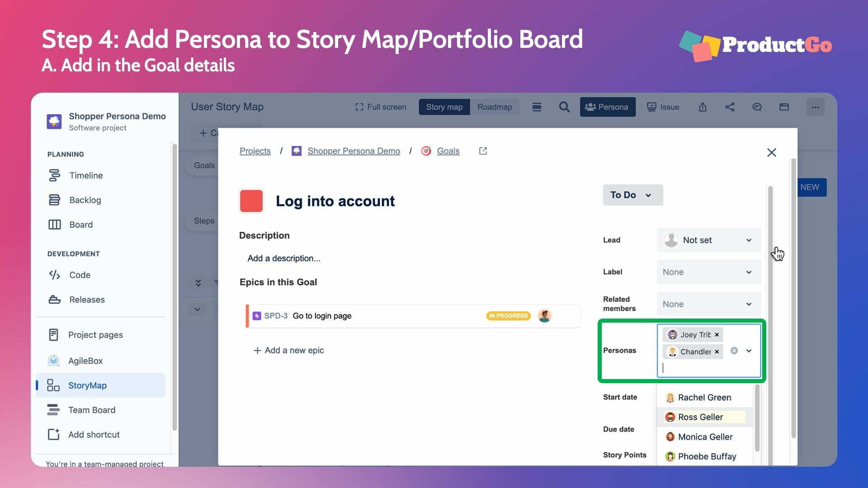Click the swimlane layout icon
The image size is (868, 488).
pos(537,107)
